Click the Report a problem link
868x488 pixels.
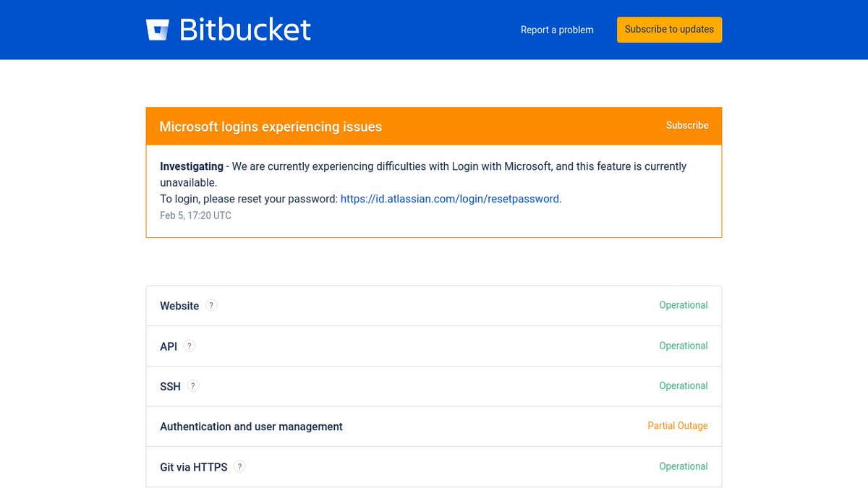(557, 30)
